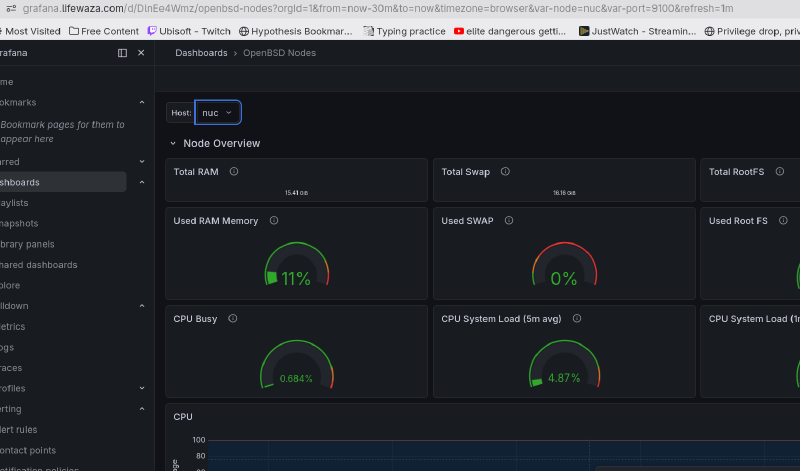The width and height of the screenshot is (800, 471).
Task: Open the JustWatch - Streaming bookmark
Action: tap(638, 31)
